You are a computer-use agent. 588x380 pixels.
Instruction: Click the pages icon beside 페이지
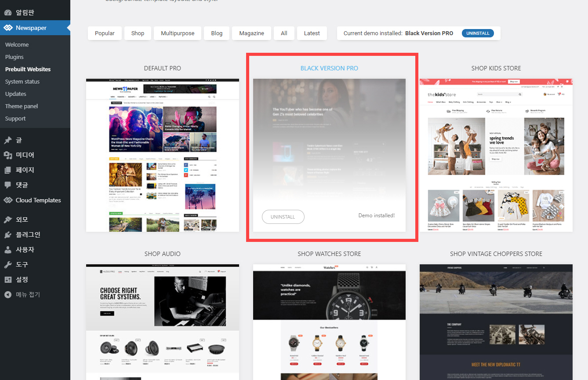pyautogui.click(x=8, y=170)
